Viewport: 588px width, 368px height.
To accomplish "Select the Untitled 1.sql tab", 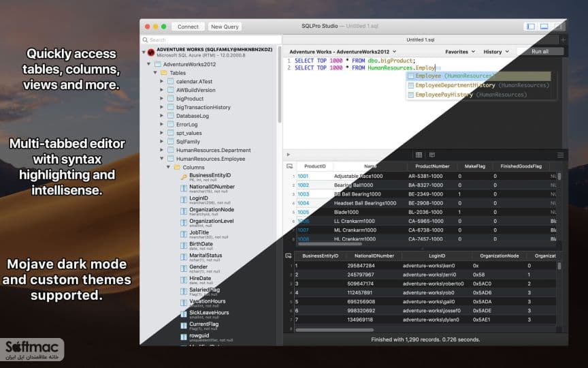I will coord(421,40).
